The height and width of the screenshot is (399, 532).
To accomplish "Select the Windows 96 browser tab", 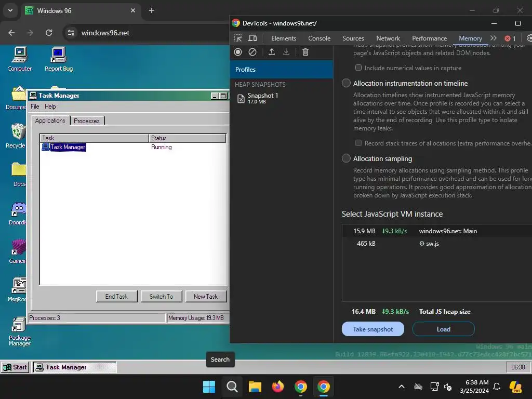I will point(82,10).
